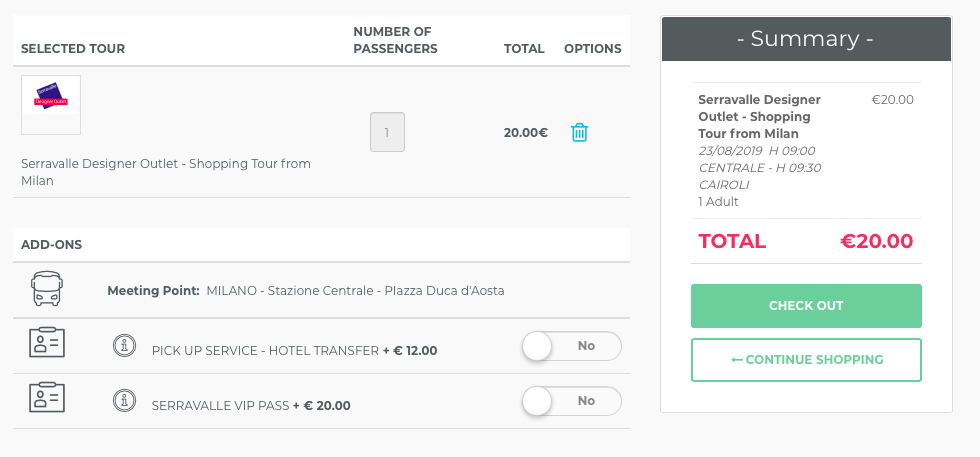Click the Add-Ons section header
Screen dimensions: 980x457
pos(52,244)
